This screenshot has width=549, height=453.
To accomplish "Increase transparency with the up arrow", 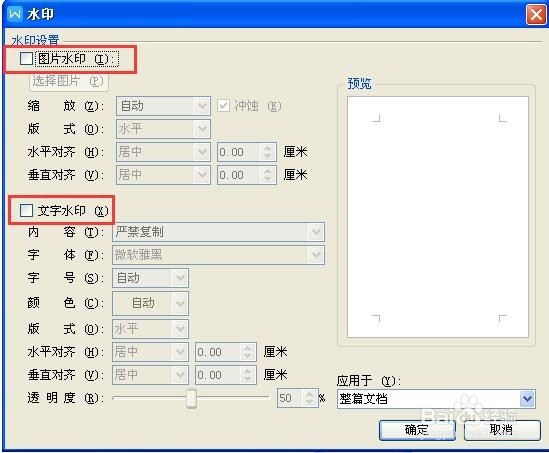I will pos(310,394).
